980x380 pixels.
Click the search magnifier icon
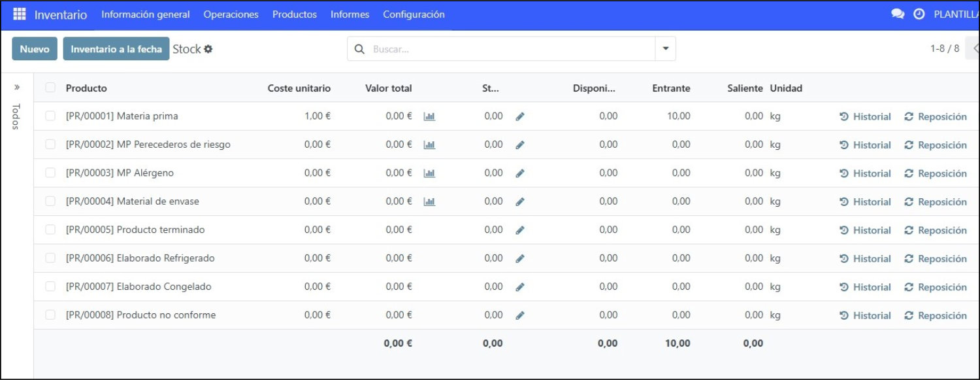pyautogui.click(x=359, y=49)
